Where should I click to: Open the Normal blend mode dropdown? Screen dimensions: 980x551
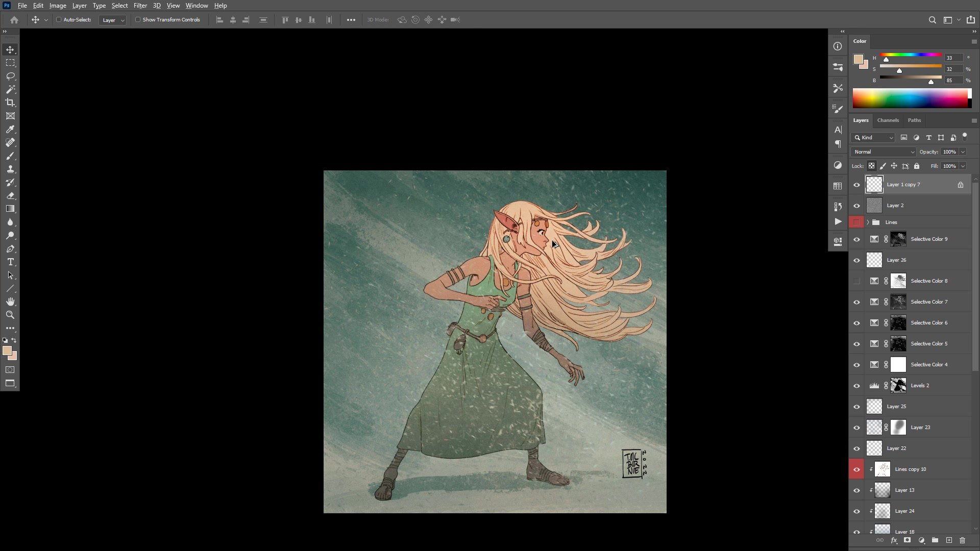[884, 152]
